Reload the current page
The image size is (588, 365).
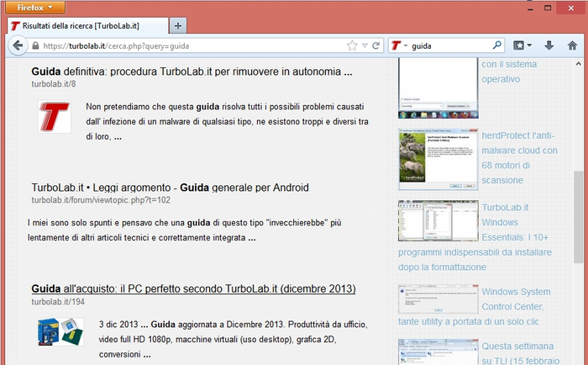[x=375, y=45]
